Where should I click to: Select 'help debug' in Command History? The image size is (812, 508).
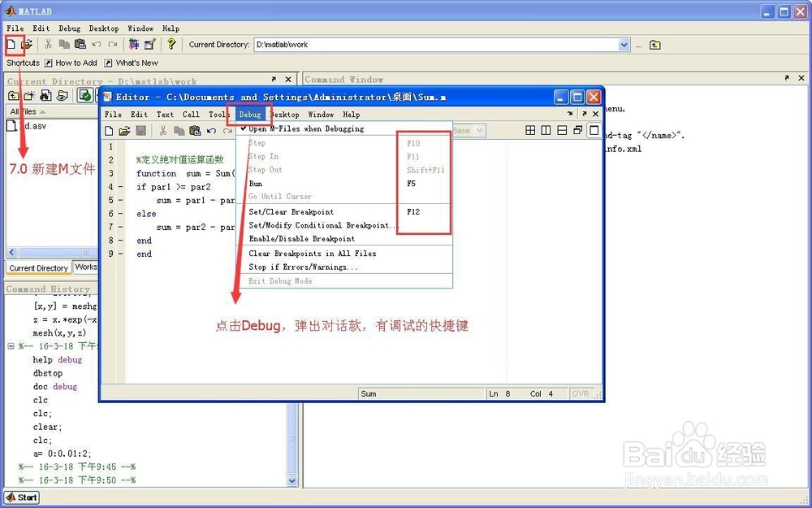point(58,360)
